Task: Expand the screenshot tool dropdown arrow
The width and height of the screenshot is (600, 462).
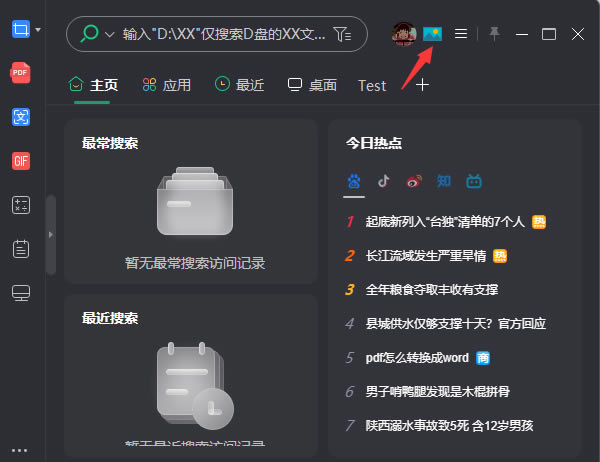Action: (38, 29)
